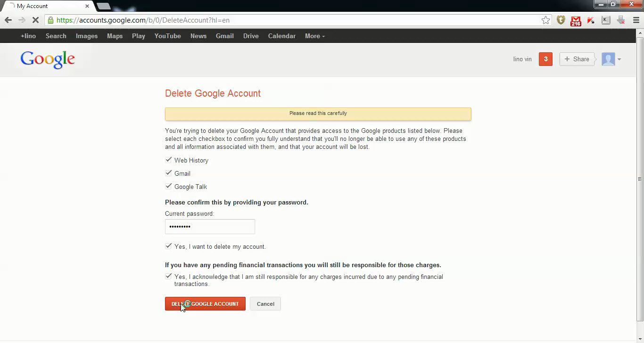Click the Delete Google Account button
Viewport: 644px width, 343px height.
coord(205,303)
